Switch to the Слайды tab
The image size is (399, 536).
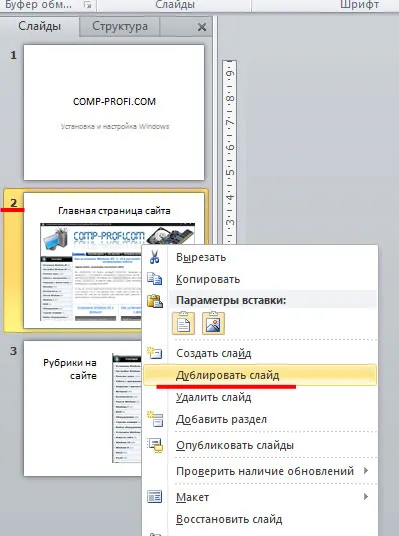pos(40,26)
